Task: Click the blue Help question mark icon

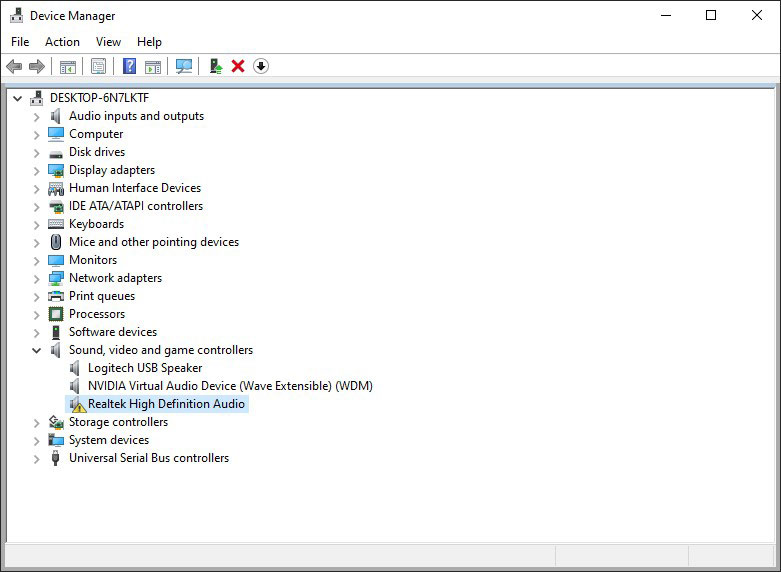Action: 130,66
